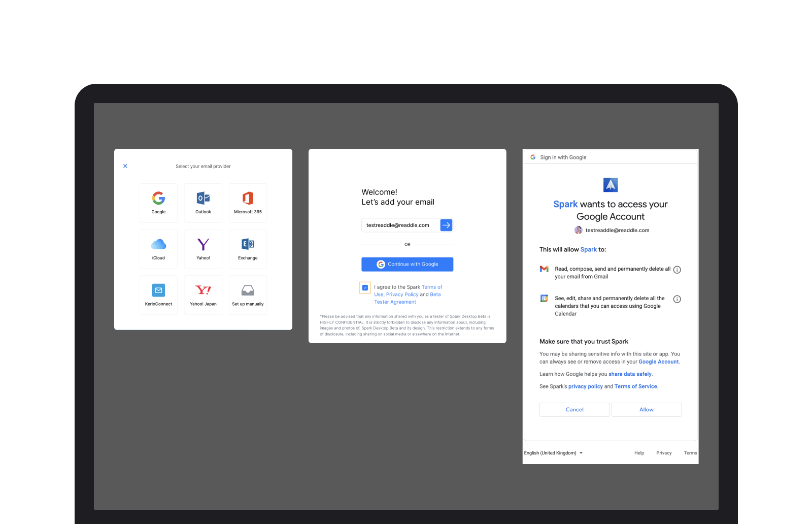The image size is (812, 524).
Task: Click the Google logo in sign-in header
Action: 533,157
